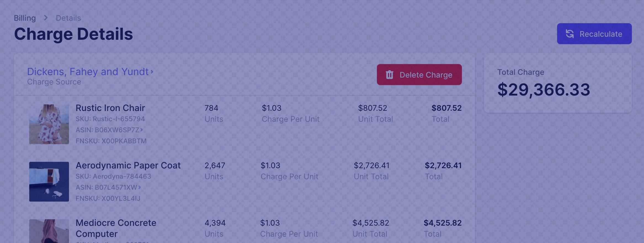Click the chevron next to Dickens, Fahey and Yundt
Screen dimensions: 644x243
(152, 72)
